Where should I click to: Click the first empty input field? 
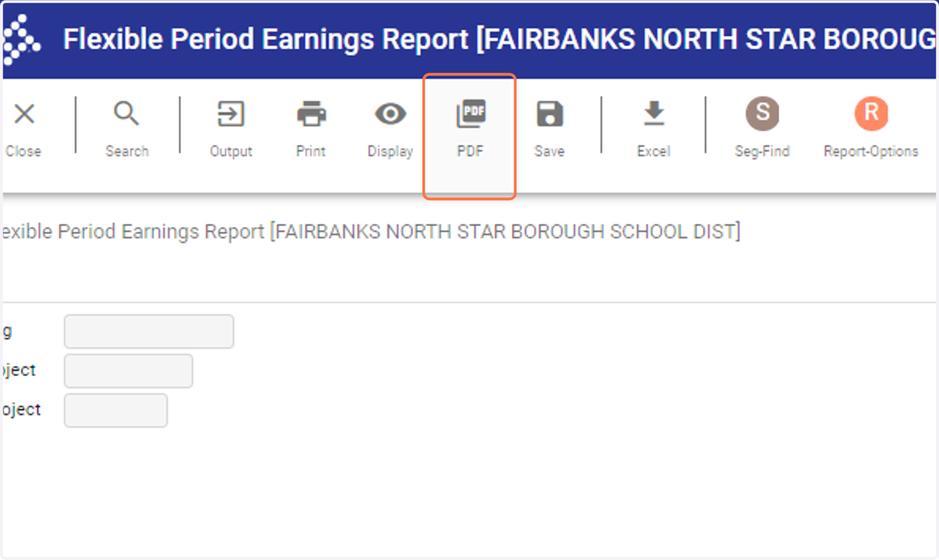click(149, 332)
